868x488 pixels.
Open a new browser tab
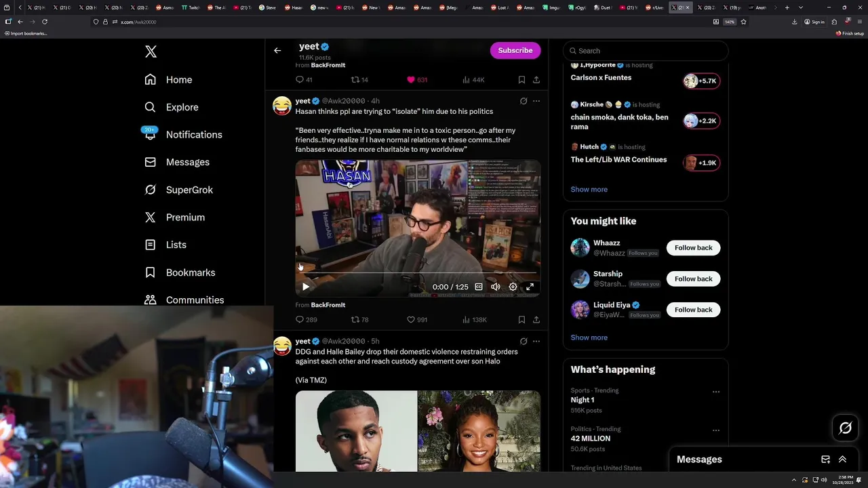pyautogui.click(x=787, y=7)
